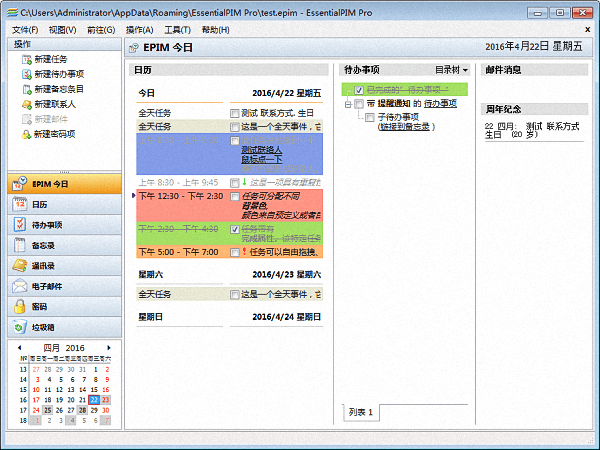
Task: Click the 新建联系人 icon
Action: click(x=26, y=104)
